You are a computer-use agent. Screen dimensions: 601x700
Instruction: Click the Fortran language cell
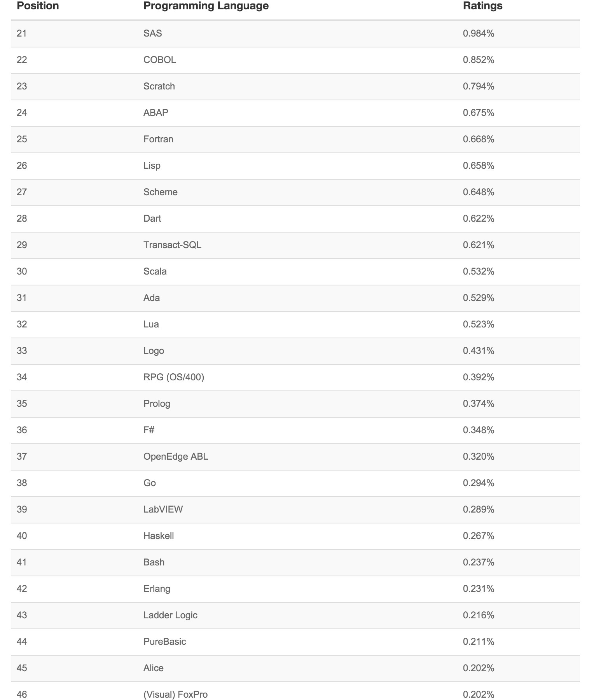(158, 139)
